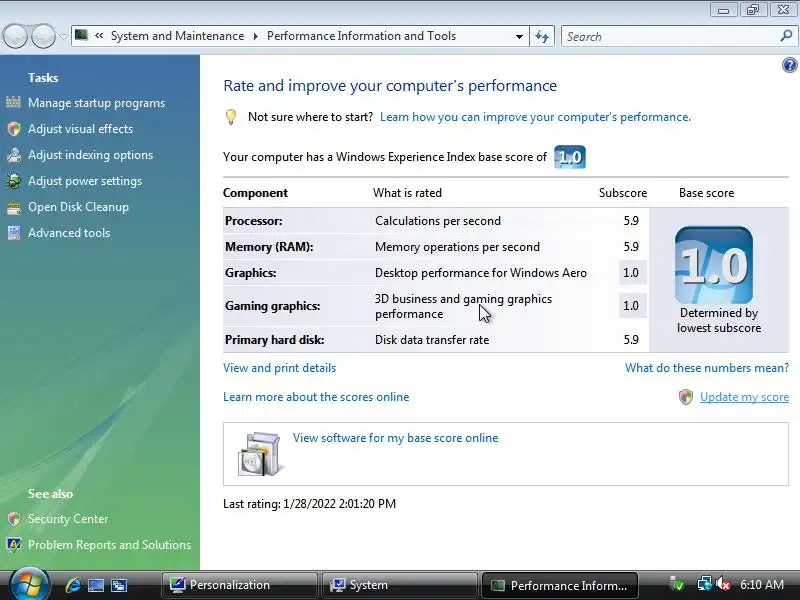Click the Open Disk Cleanup icon
This screenshot has height=600, width=800.
(14, 207)
